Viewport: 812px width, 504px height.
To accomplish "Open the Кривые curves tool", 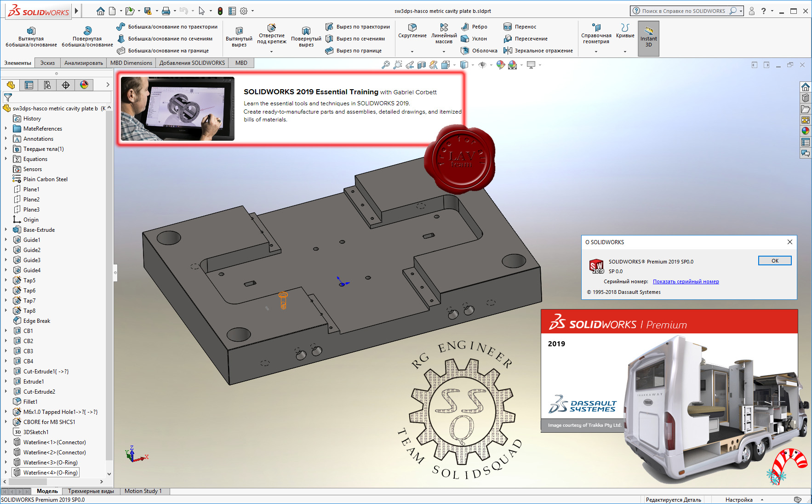I will tap(625, 31).
